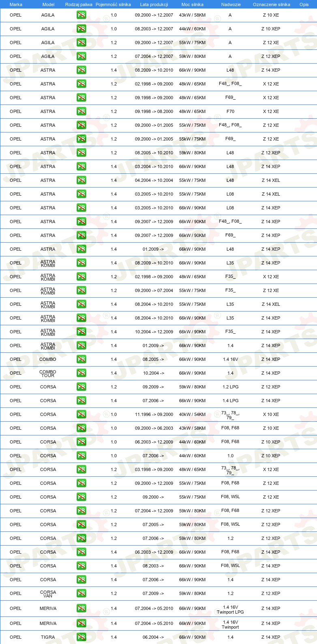Click the fuel icon in the CORSA VAN row
The width and height of the screenshot is (317, 644).
click(81, 593)
